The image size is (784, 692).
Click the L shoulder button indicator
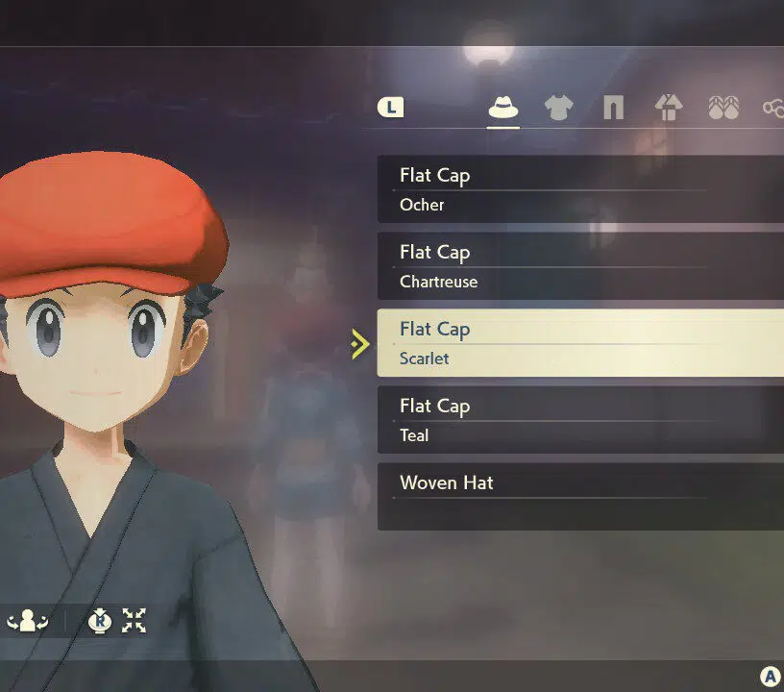pyautogui.click(x=390, y=107)
